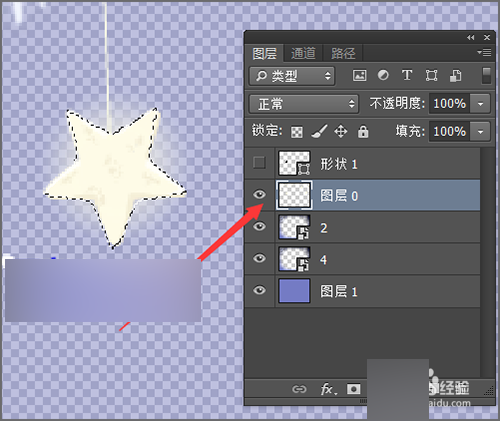Open the 类型 filter type dropdown

[x=292, y=76]
